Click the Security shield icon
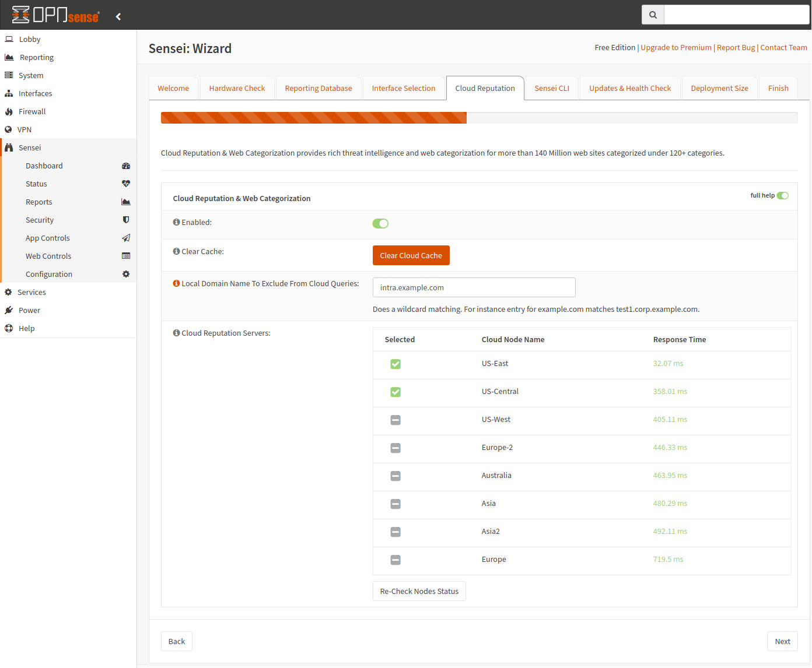Viewport: 812px width, 668px height. [x=126, y=220]
